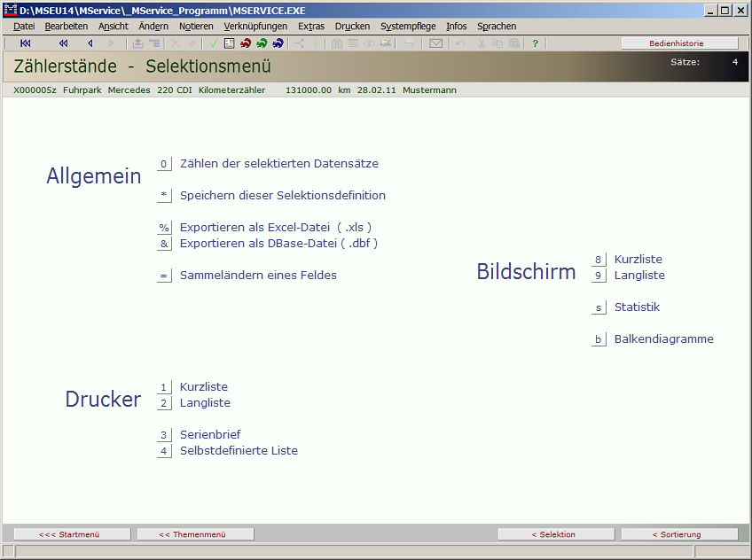Click the green figure toolbar icon
Screen dimensions: 752x560
262,43
